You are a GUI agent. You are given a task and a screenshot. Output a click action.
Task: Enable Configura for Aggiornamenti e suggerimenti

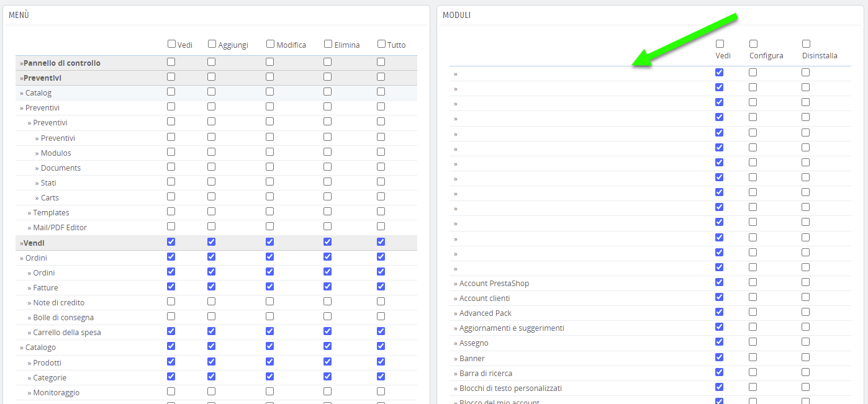click(x=753, y=327)
